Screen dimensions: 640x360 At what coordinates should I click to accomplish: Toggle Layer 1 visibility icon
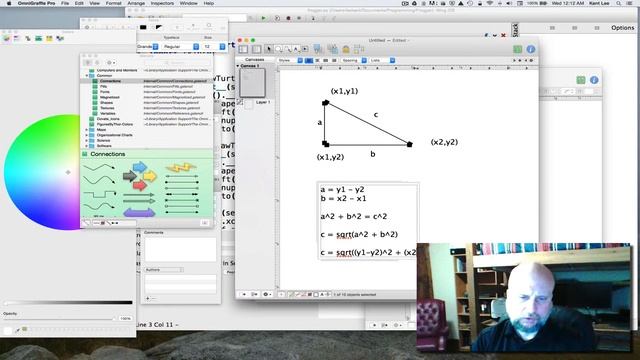tap(240, 102)
